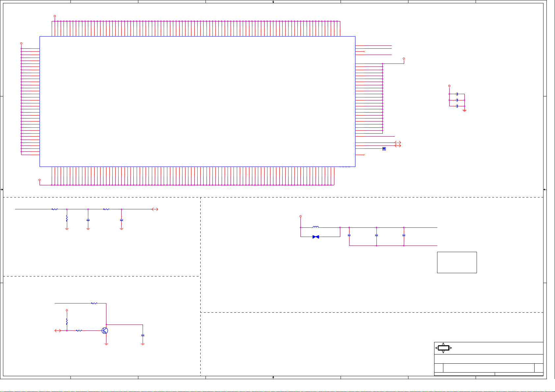Select the empty blue-outlined box near the filter outputs
This screenshot has width=555, height=392.
click(457, 262)
